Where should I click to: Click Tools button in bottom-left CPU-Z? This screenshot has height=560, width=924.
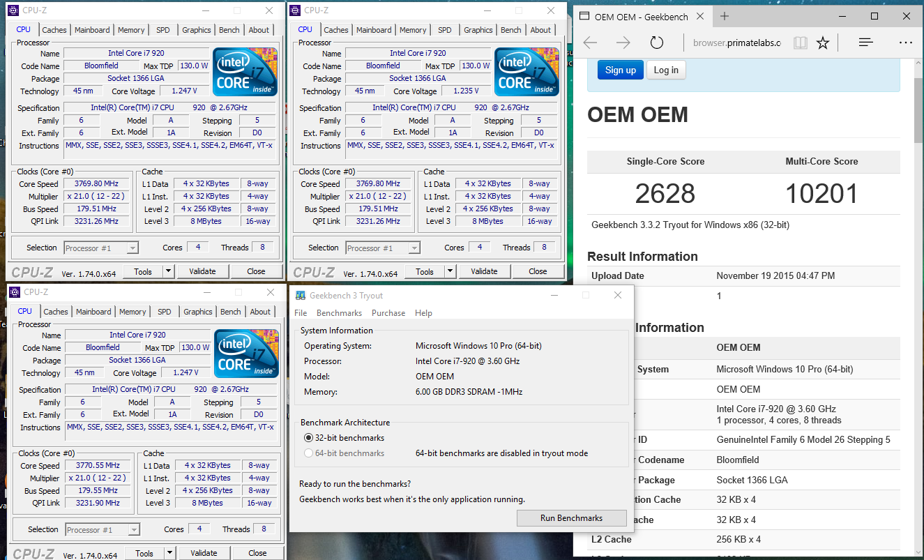point(144,553)
